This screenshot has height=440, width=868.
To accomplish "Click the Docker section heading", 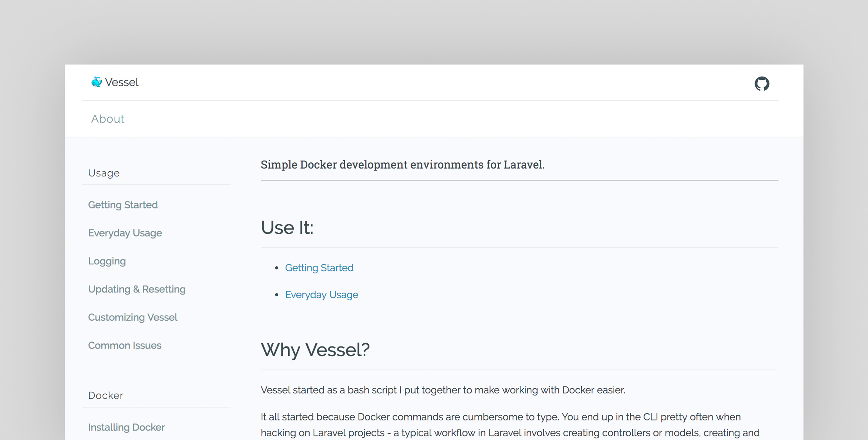I will [x=106, y=395].
